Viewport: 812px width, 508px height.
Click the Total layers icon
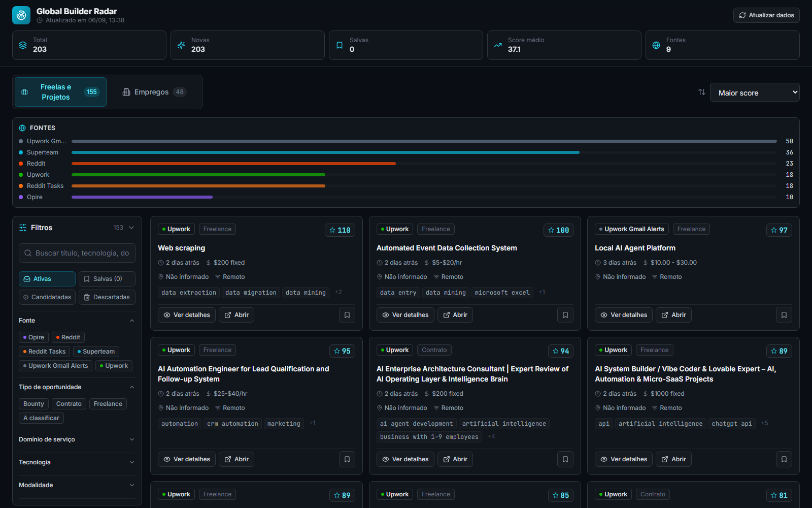(23, 45)
